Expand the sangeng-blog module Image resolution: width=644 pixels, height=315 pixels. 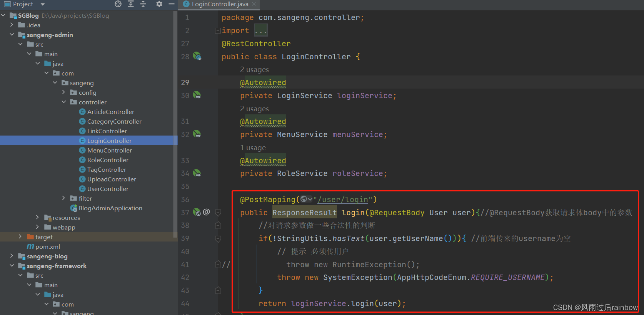(x=12, y=256)
